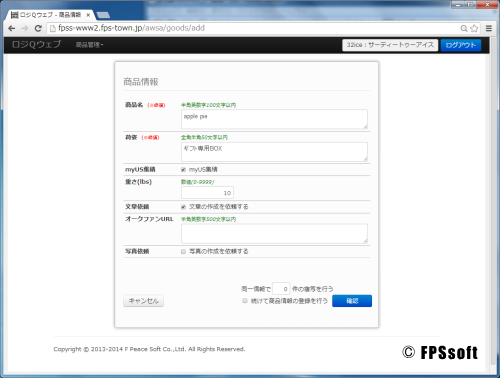The image size is (500, 378).
Task: Click the 商品情報 heading text
Action: tap(141, 82)
